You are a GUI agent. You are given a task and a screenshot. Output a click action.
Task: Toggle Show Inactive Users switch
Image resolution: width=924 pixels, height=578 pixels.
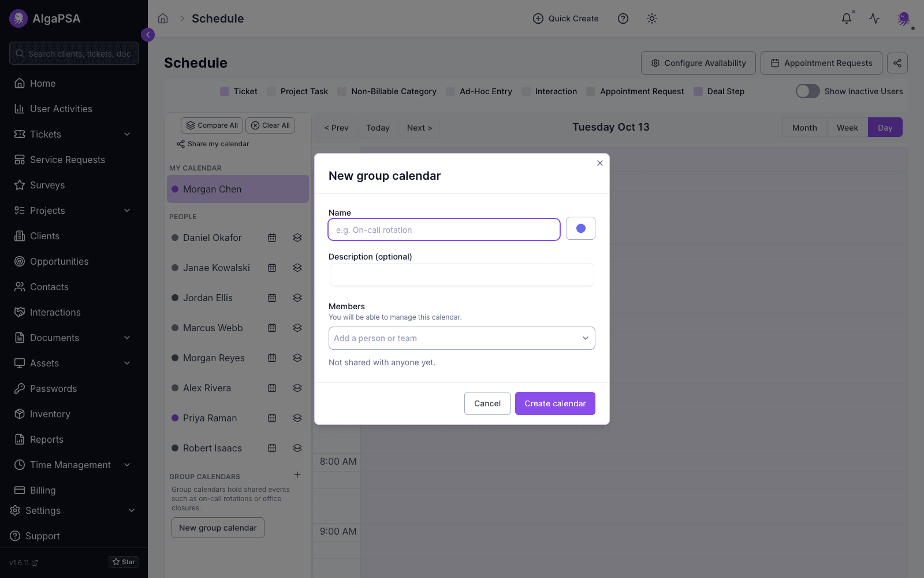point(807,91)
